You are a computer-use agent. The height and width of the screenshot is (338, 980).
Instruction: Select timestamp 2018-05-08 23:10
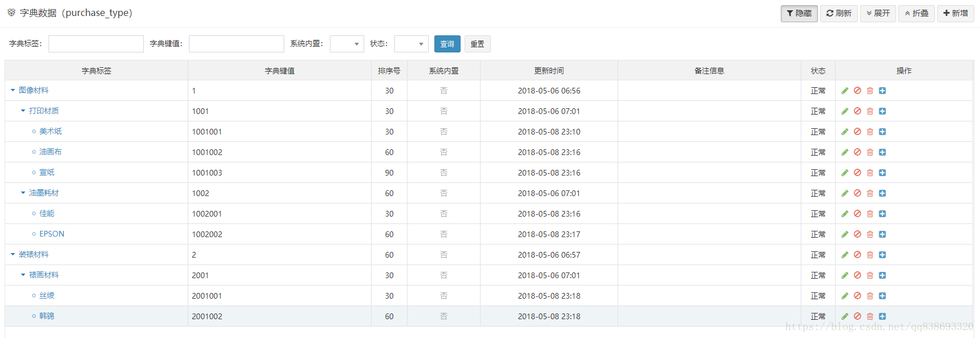549,132
